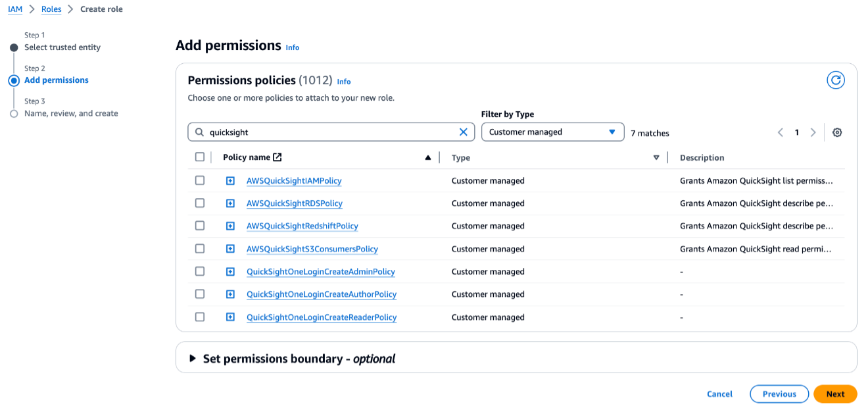
Task: Open AWSQuickSightRDSPolicy link
Action: (295, 203)
